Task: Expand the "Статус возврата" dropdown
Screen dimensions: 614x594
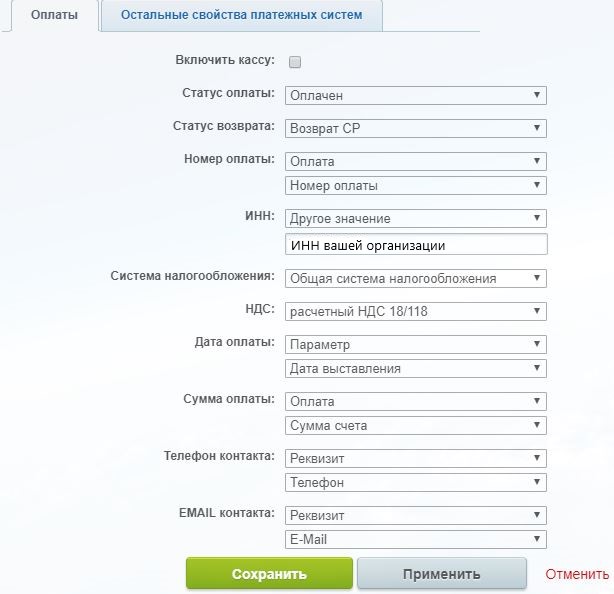Action: pos(416,128)
